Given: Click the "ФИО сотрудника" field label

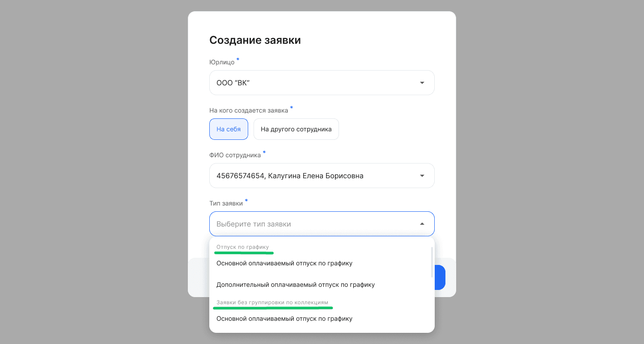Looking at the screenshot, I should [x=235, y=155].
